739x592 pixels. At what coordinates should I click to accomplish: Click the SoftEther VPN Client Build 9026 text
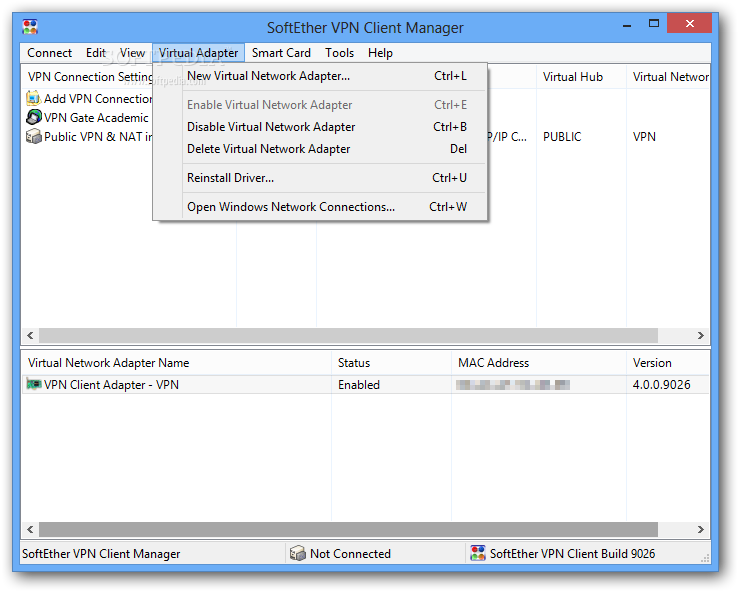(x=572, y=553)
